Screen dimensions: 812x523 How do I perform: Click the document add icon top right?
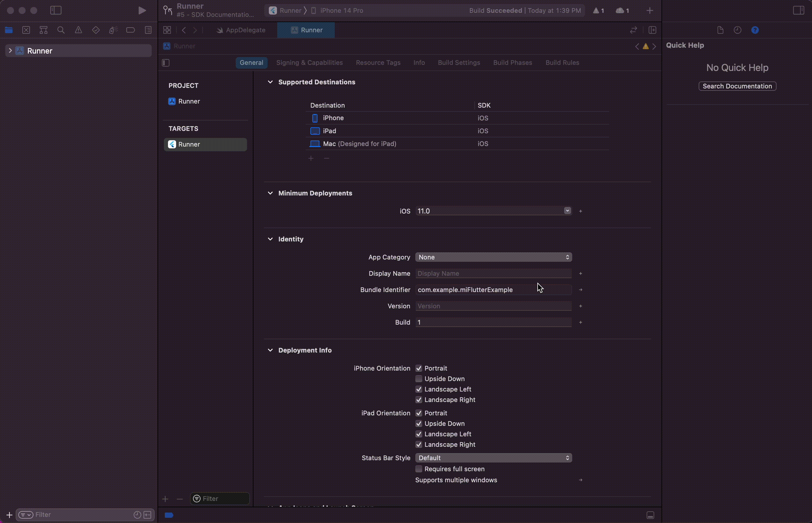[720, 30]
